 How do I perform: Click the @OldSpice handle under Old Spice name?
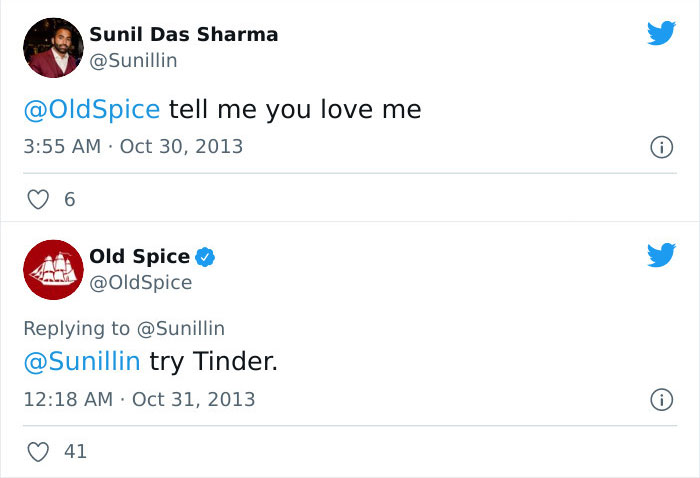pos(140,283)
